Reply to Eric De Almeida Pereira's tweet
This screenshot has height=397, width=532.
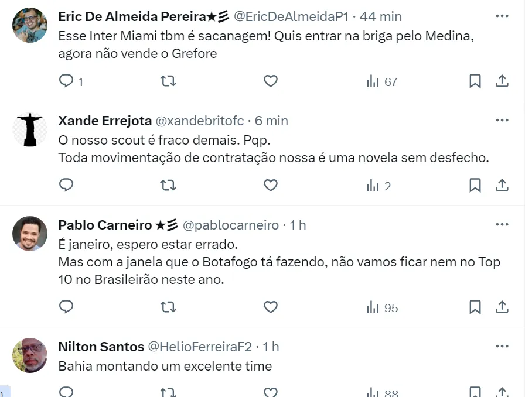pyautogui.click(x=67, y=81)
